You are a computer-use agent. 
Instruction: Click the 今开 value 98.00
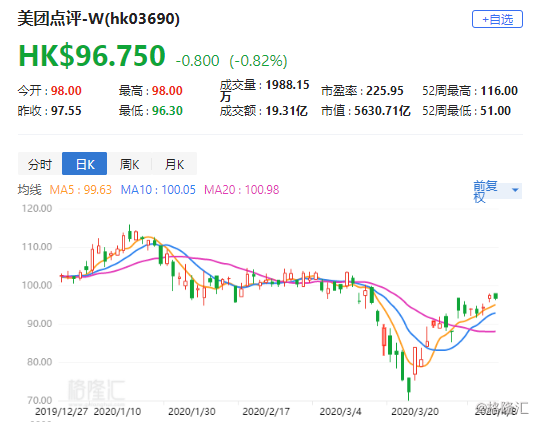tap(66, 91)
